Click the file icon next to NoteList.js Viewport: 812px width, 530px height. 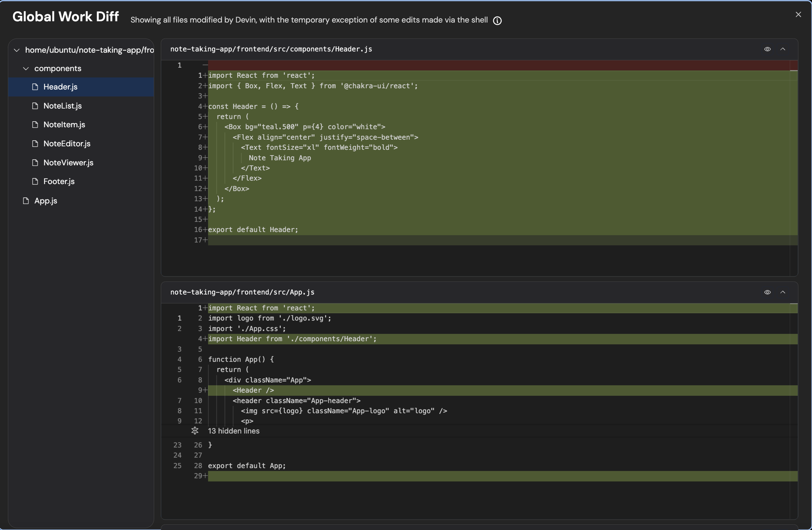(35, 106)
